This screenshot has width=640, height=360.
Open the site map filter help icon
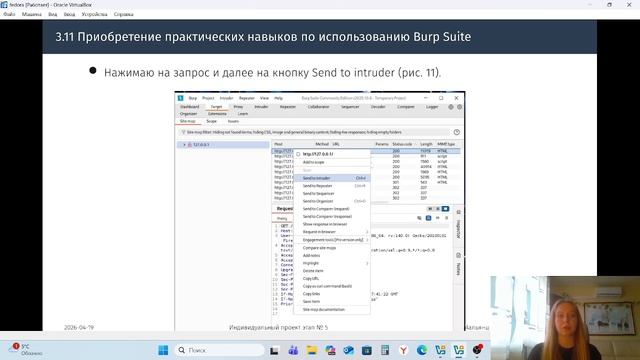click(x=457, y=132)
